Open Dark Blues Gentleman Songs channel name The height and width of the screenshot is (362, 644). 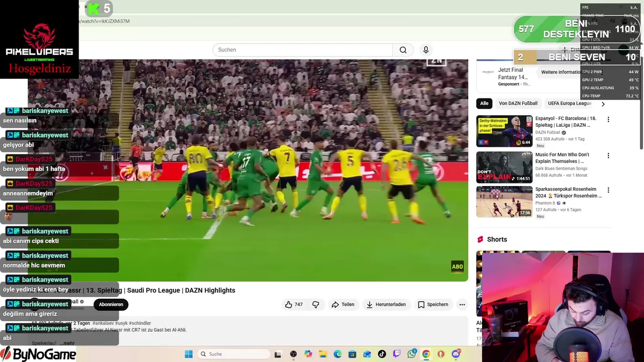tap(561, 168)
